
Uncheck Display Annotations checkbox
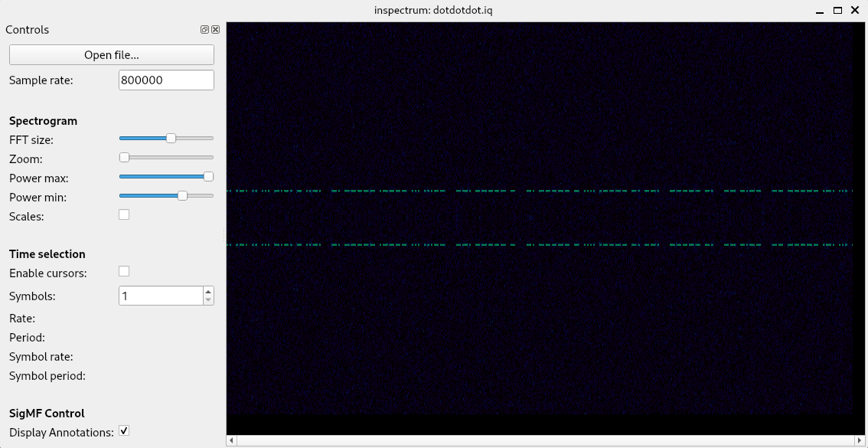click(124, 432)
